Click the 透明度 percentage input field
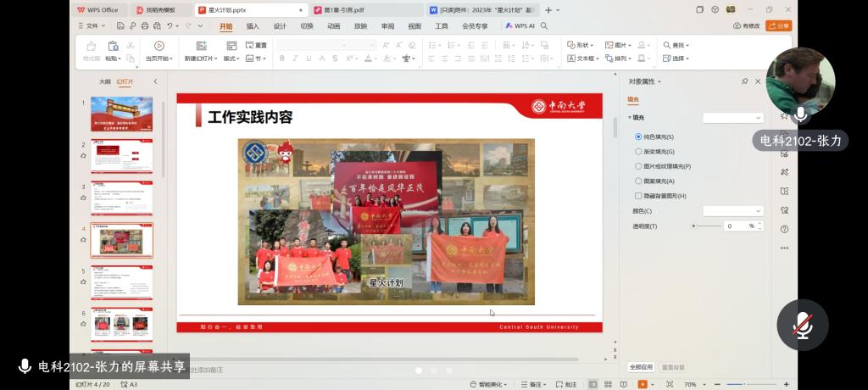 [738, 226]
